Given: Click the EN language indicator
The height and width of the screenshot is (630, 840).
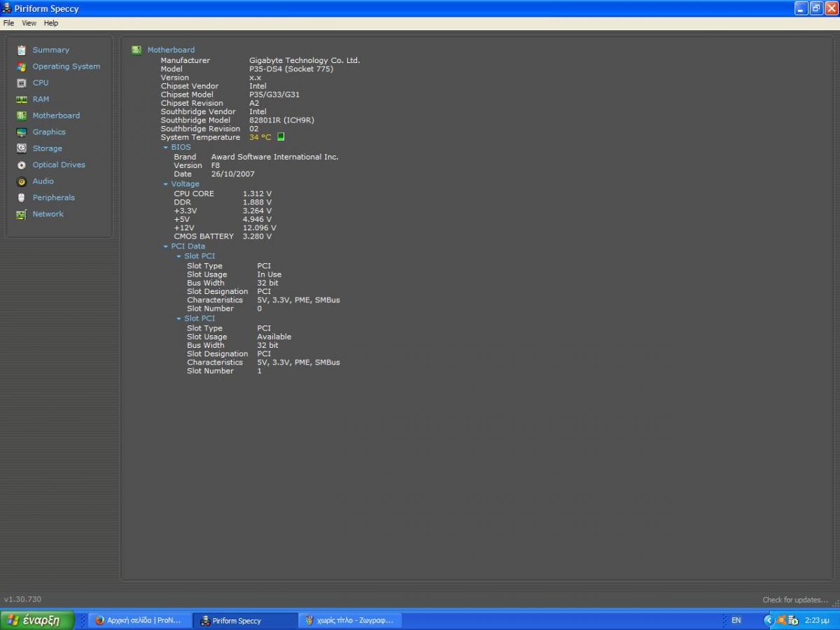Looking at the screenshot, I should coord(736,620).
